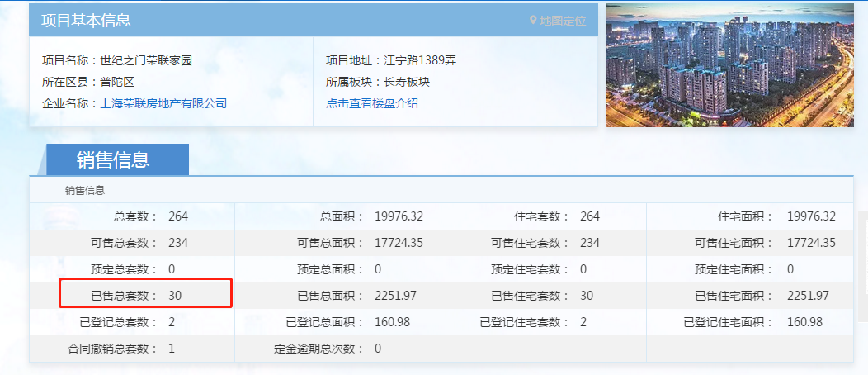Open the project night cityscape photo
868x375 pixels.
730,65
